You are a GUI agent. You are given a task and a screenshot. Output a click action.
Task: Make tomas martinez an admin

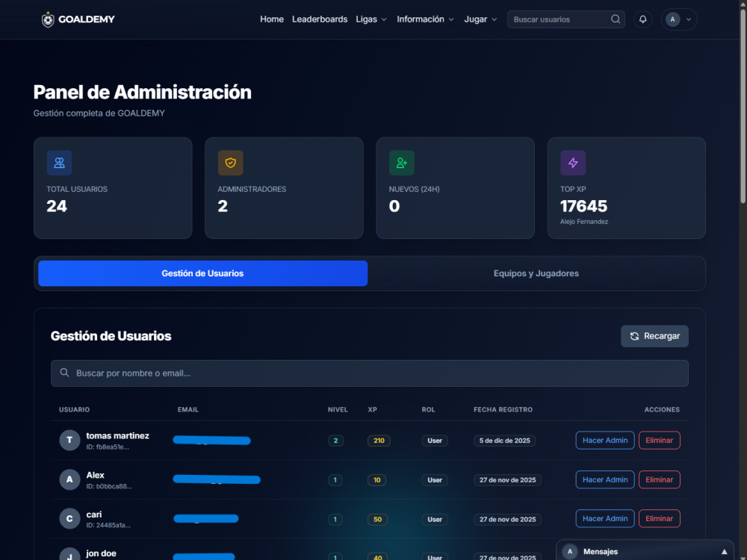coord(604,441)
